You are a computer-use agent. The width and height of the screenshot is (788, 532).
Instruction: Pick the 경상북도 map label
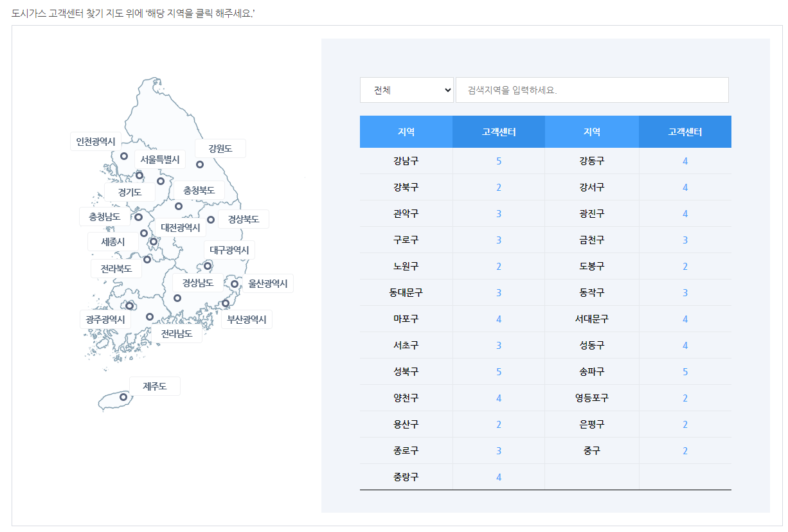[x=244, y=219]
